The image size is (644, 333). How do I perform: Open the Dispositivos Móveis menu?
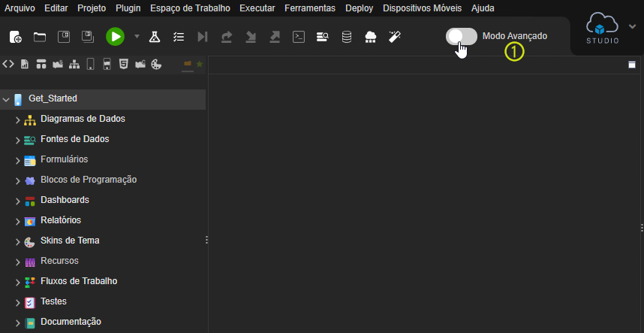pyautogui.click(x=423, y=8)
